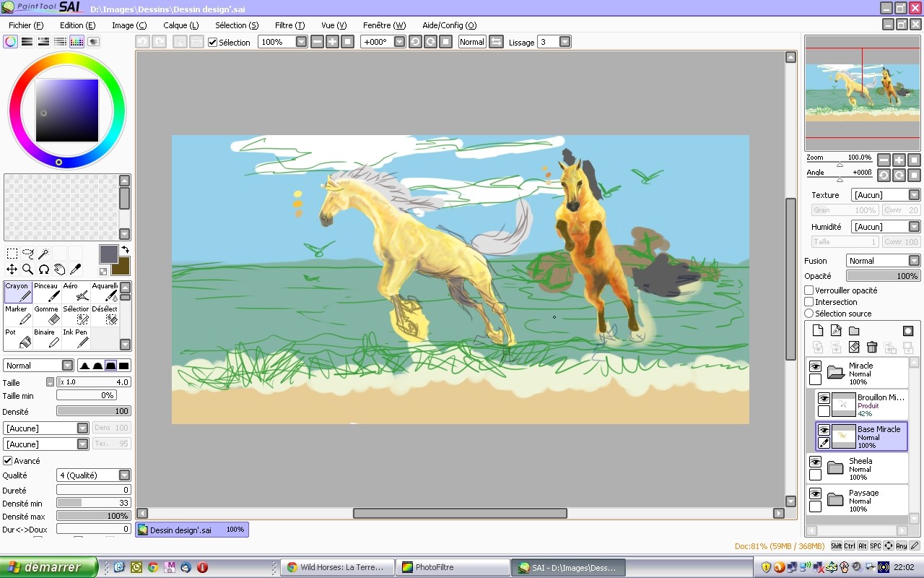924x578 pixels.
Task: Choose the eyedropper color picker tool
Action: pos(76,269)
